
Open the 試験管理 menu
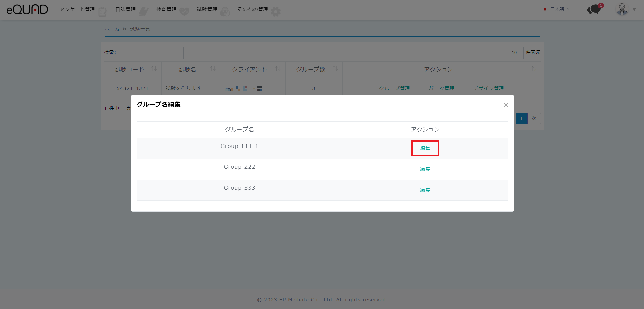tap(207, 9)
